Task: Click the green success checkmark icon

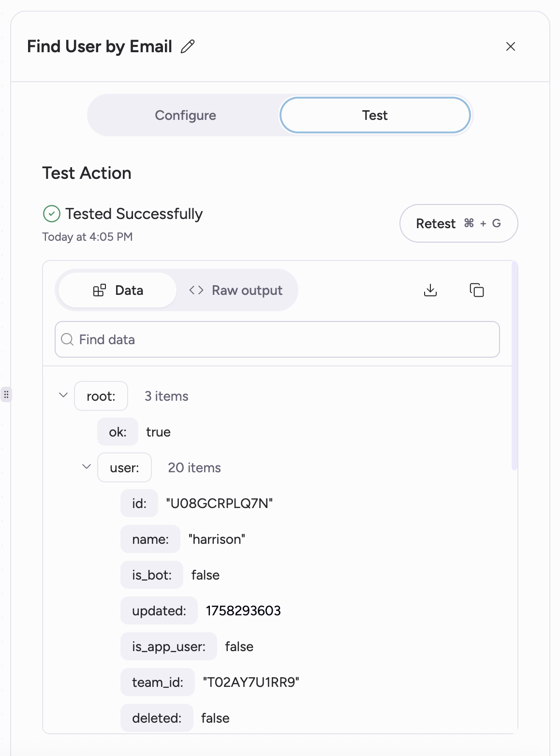Action: coord(52,214)
